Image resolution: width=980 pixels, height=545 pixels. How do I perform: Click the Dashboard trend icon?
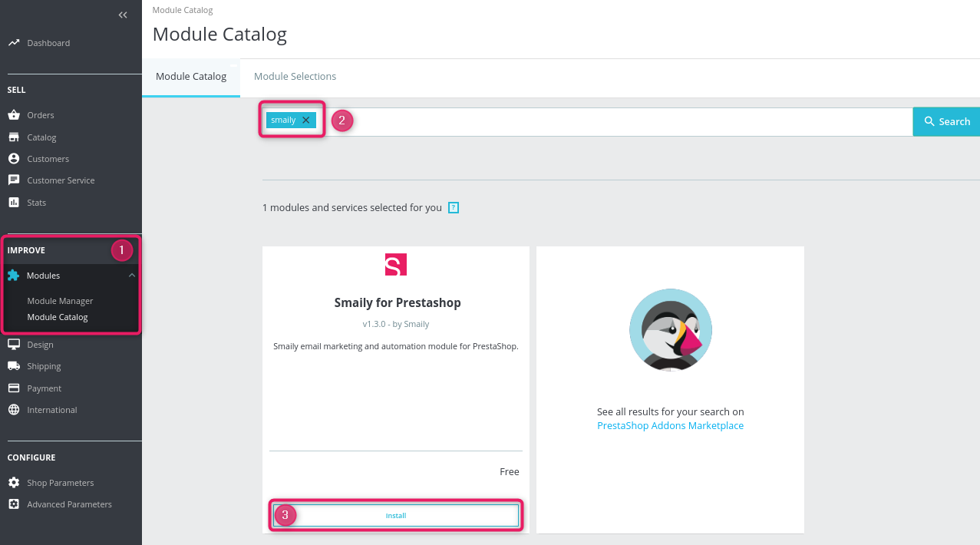click(x=13, y=43)
